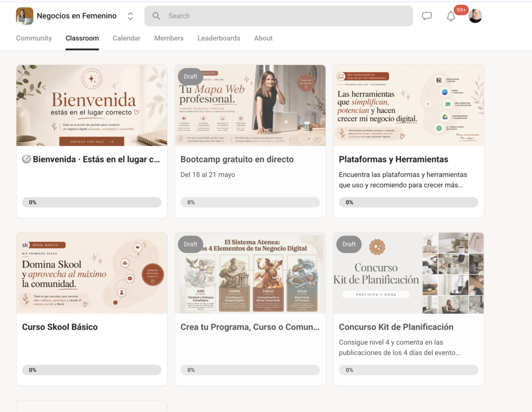Open the user profile avatar
Image resolution: width=532 pixels, height=412 pixels.
475,16
